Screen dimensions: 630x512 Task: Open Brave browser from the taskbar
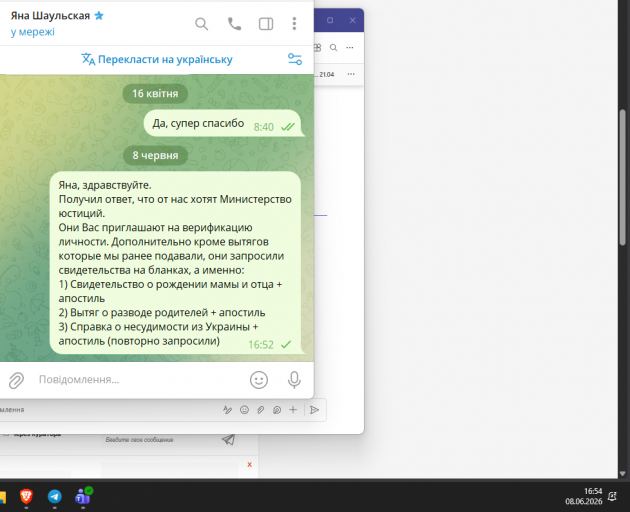(26, 496)
